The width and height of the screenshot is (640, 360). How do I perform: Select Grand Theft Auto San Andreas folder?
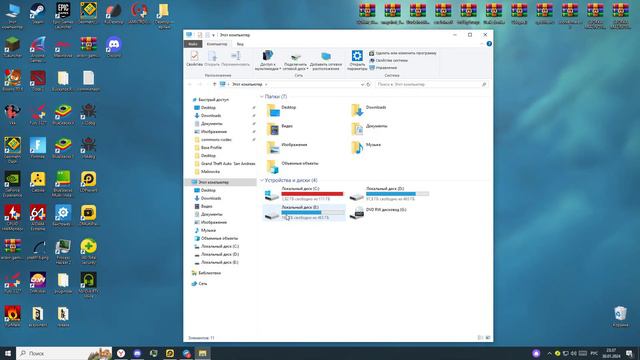point(228,163)
